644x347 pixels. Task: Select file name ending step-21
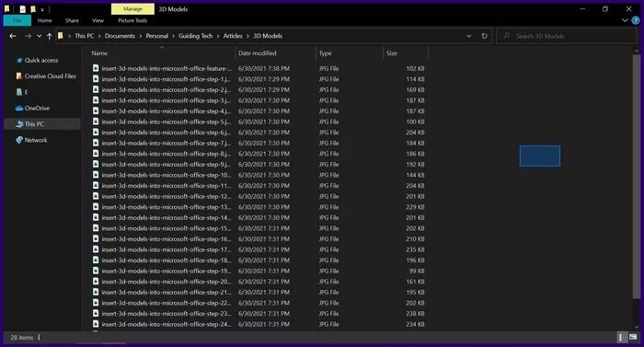click(167, 293)
